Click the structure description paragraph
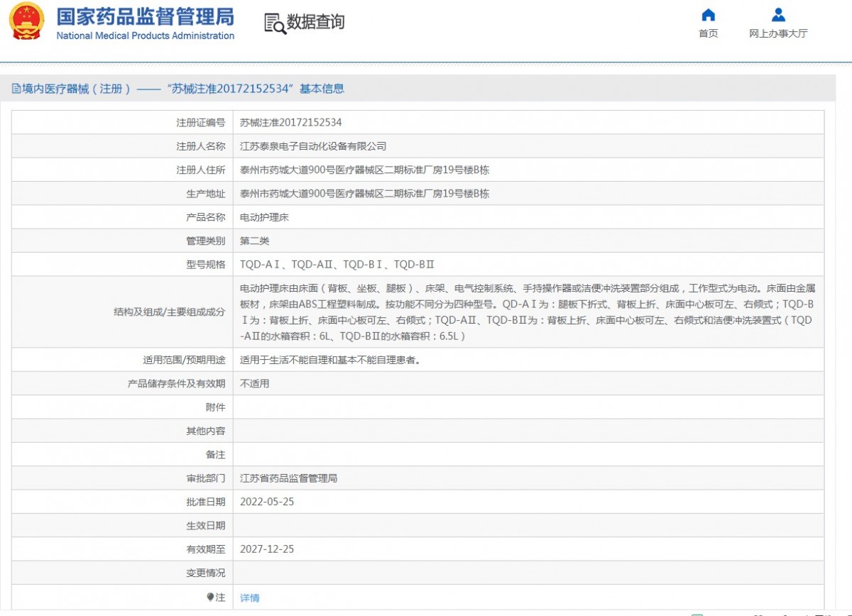The image size is (852, 616). pyautogui.click(x=528, y=312)
